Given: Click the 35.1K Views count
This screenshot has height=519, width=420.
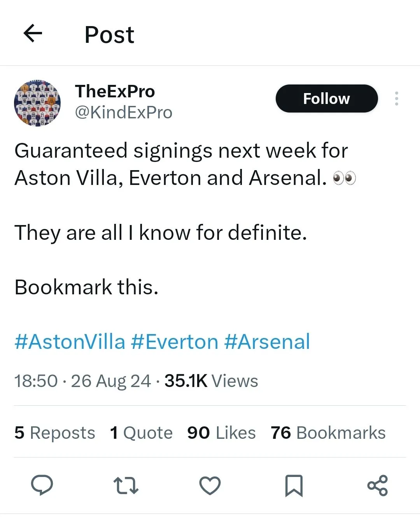Looking at the screenshot, I should point(211,381).
